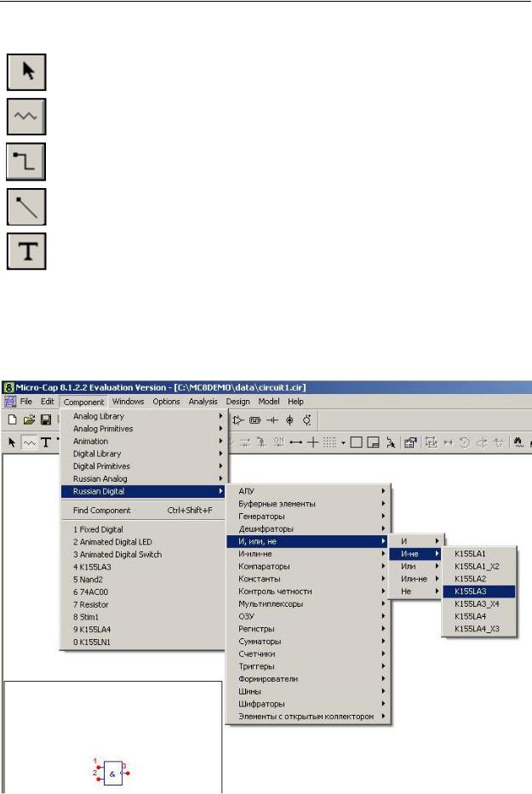
Task: Select small text mode T toolbar icon
Action: pyautogui.click(x=46, y=443)
